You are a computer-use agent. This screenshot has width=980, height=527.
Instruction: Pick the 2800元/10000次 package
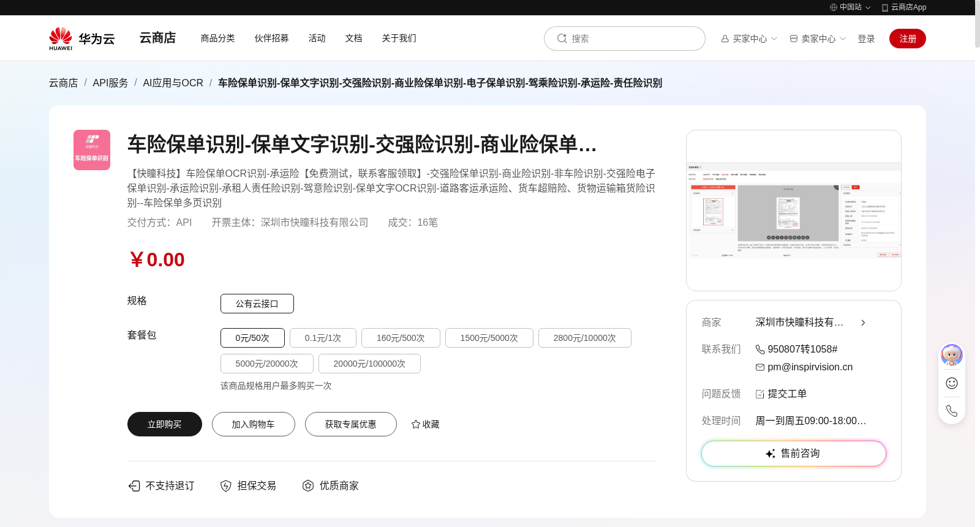coord(585,338)
